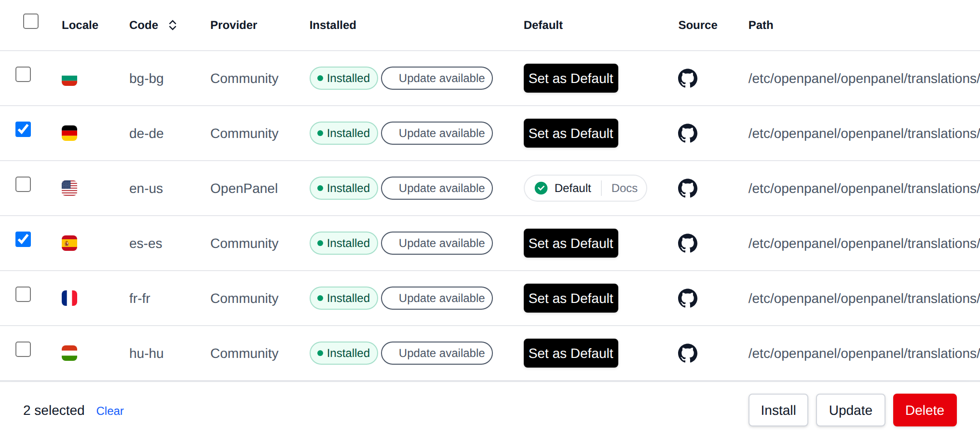Click Update available badge for bg-bg
The height and width of the screenshot is (438, 980).
tap(437, 78)
